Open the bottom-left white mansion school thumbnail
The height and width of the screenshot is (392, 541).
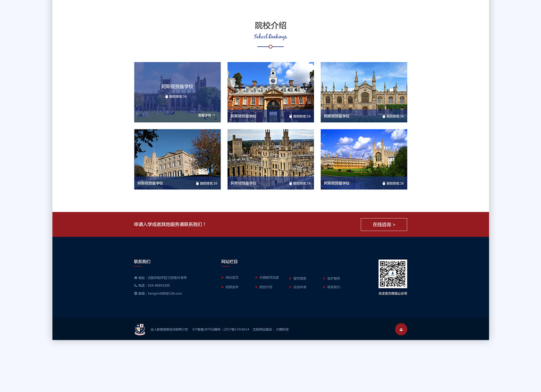tap(177, 156)
